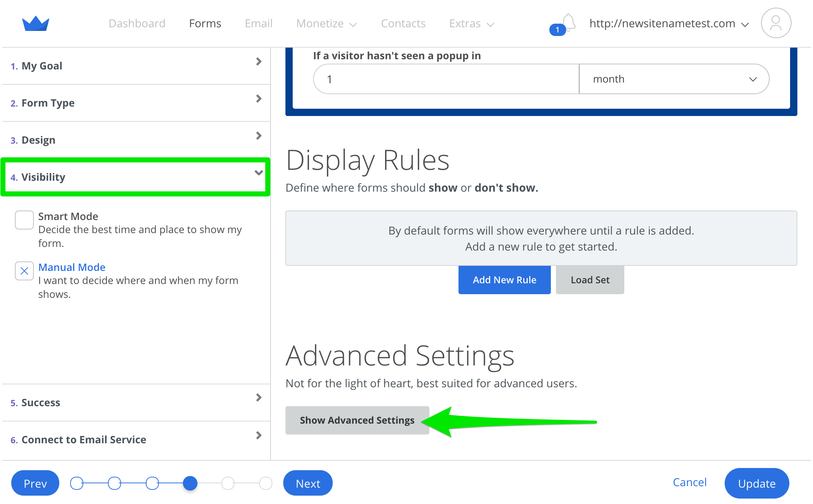This screenshot has width=813, height=504.
Task: Open the notification bell icon
Action: coord(568,23)
